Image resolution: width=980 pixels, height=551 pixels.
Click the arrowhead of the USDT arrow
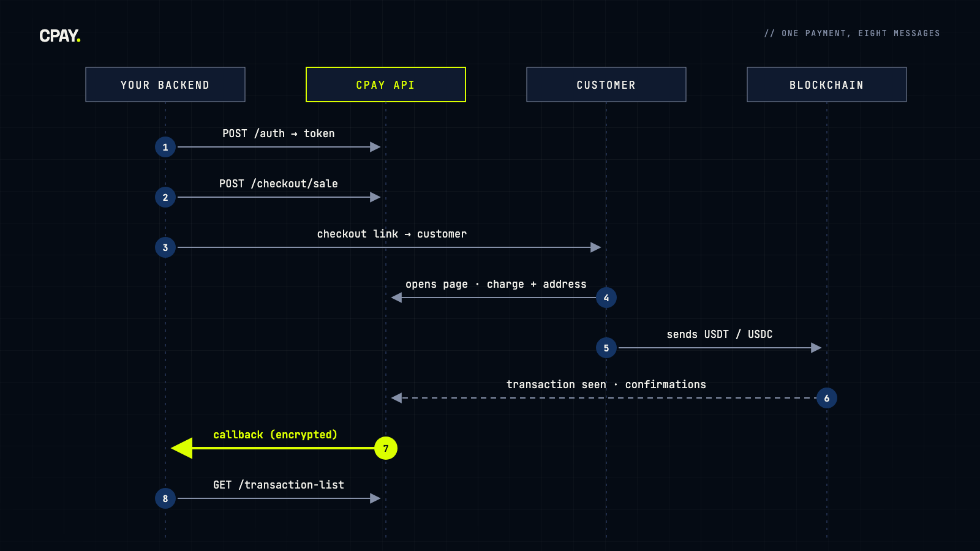tap(816, 348)
